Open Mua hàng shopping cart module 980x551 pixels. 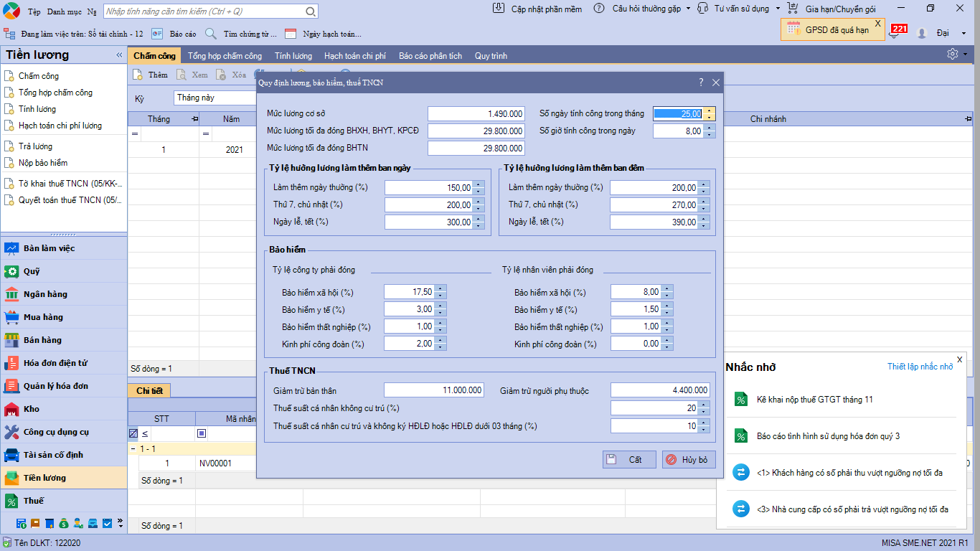[x=64, y=317]
